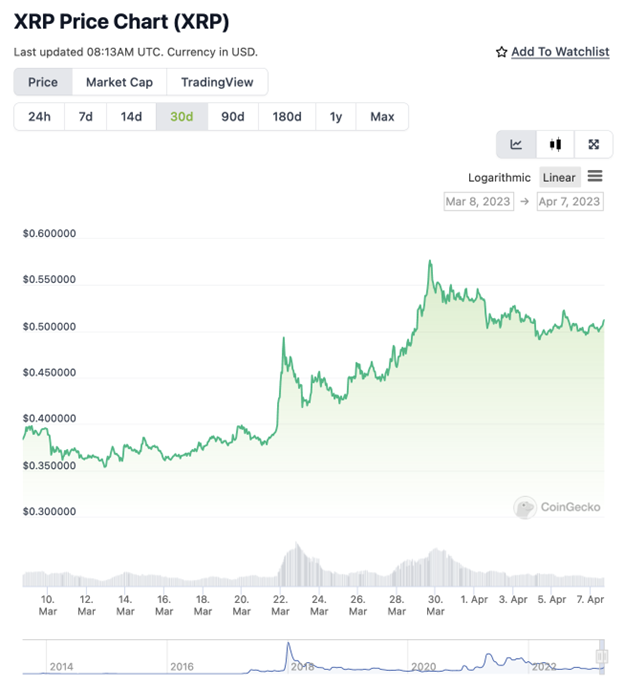624x687 pixels.
Task: Open the Mar 8, 2023 start date field
Action: click(478, 201)
